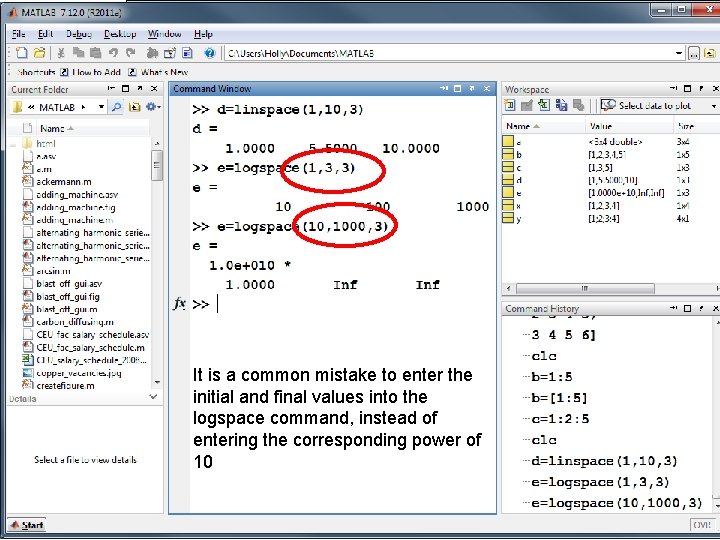Expand the Details panel chevron
Image resolution: width=720 pixels, height=540 pixels.
click(x=154, y=397)
